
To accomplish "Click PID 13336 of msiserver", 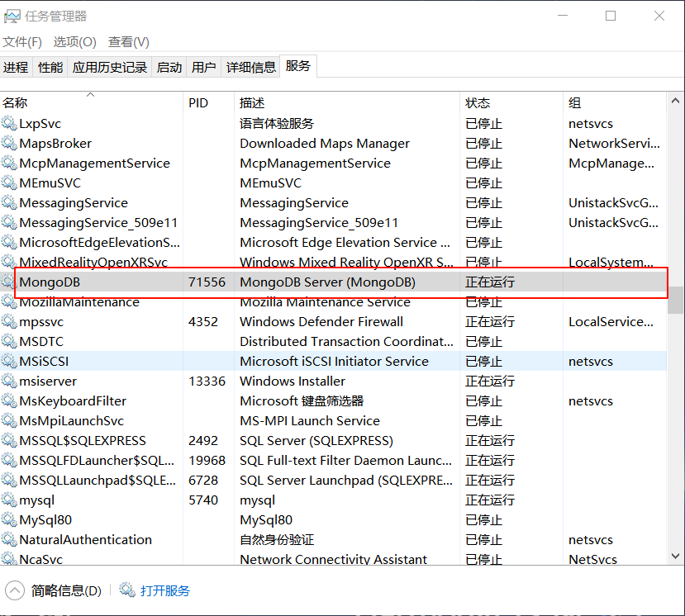I will pos(207,381).
